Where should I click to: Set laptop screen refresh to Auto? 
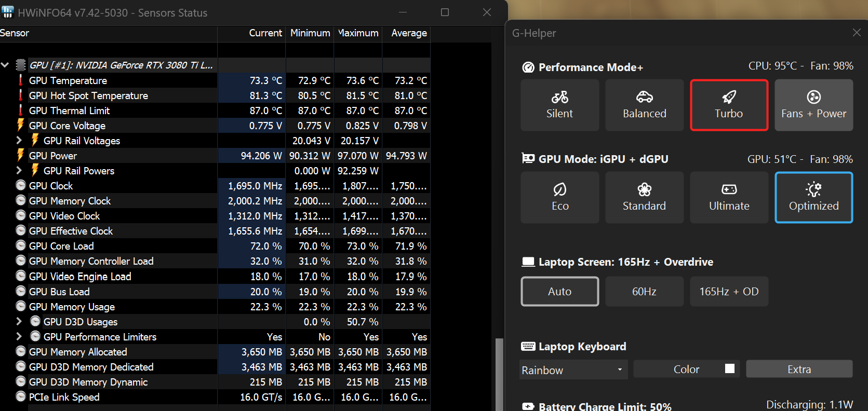[x=559, y=291]
